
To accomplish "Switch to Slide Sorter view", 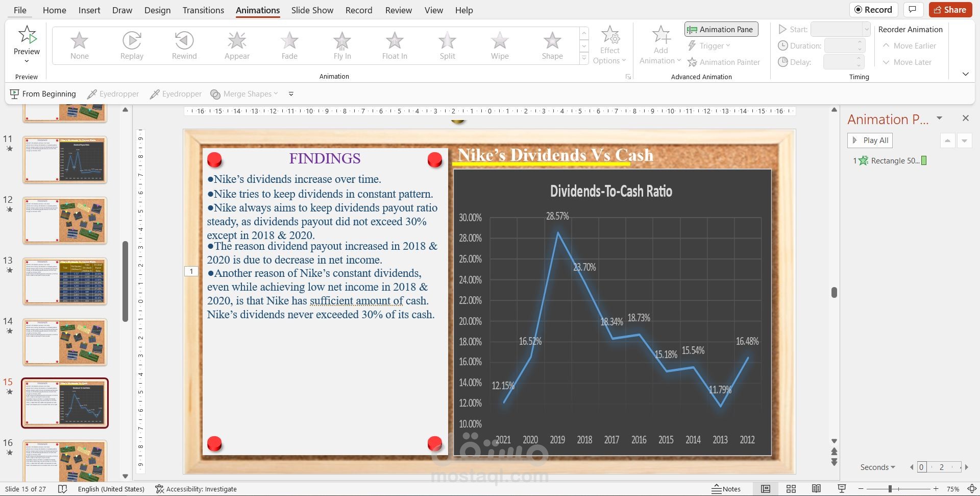I will click(x=791, y=489).
